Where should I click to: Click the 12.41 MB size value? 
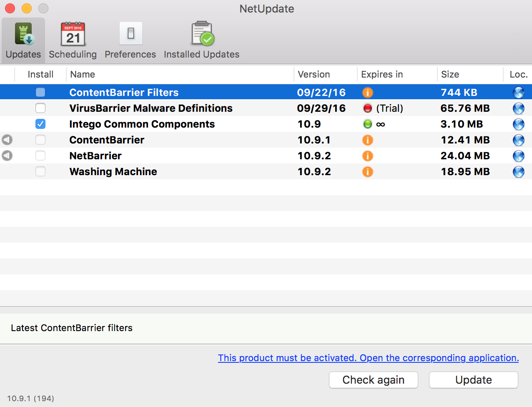coord(465,140)
